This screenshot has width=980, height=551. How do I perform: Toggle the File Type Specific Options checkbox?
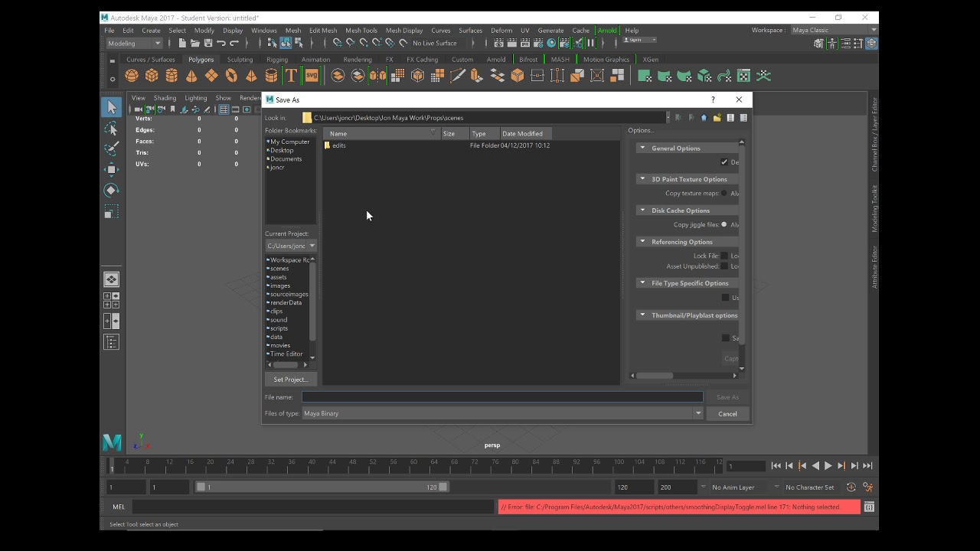click(x=726, y=298)
